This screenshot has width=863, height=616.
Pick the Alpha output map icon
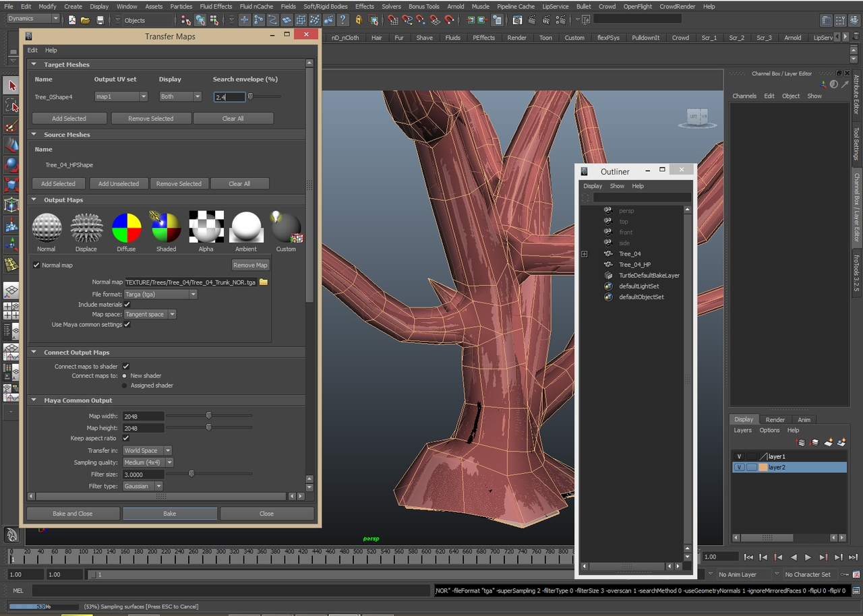206,227
